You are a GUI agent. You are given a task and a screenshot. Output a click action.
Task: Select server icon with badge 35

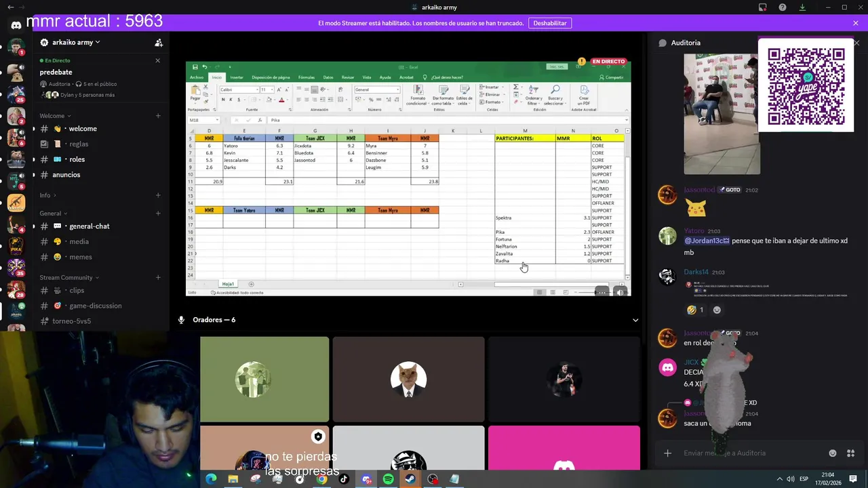[x=16, y=266]
